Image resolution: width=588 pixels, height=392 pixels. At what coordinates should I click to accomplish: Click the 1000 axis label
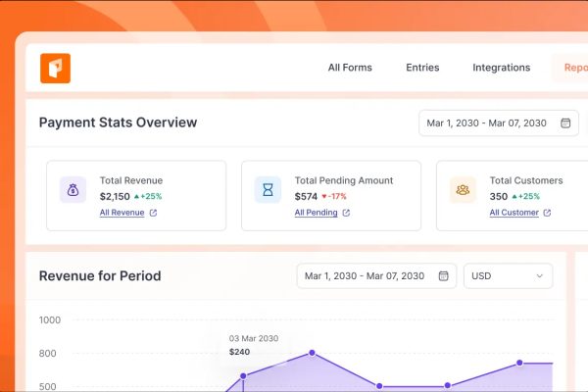(x=50, y=320)
